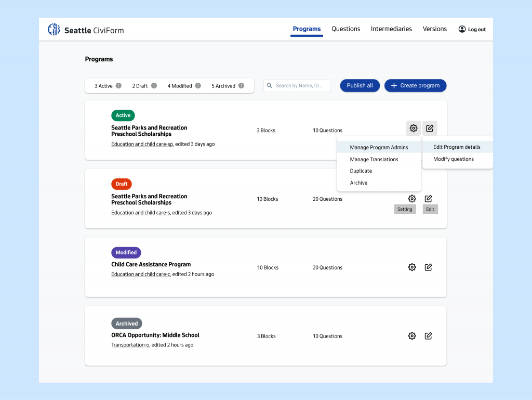The width and height of the screenshot is (532, 400).
Task: Click info icon next to 3 Active
Action: point(118,86)
